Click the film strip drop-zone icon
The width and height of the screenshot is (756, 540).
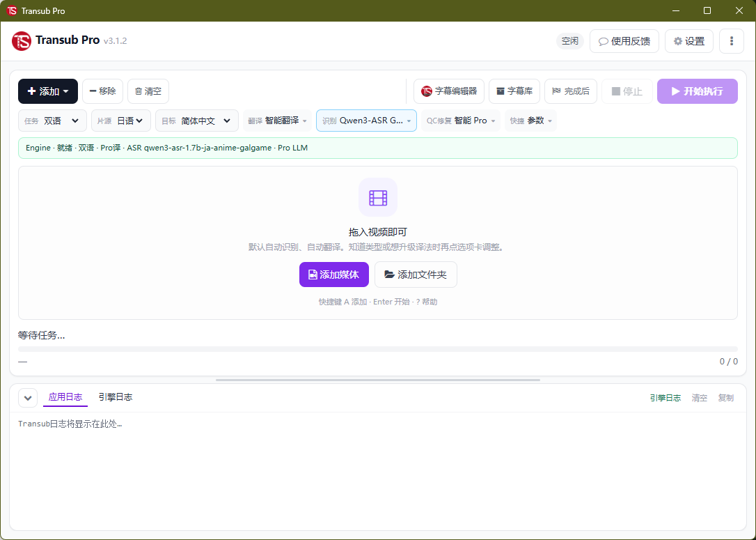pyautogui.click(x=378, y=197)
